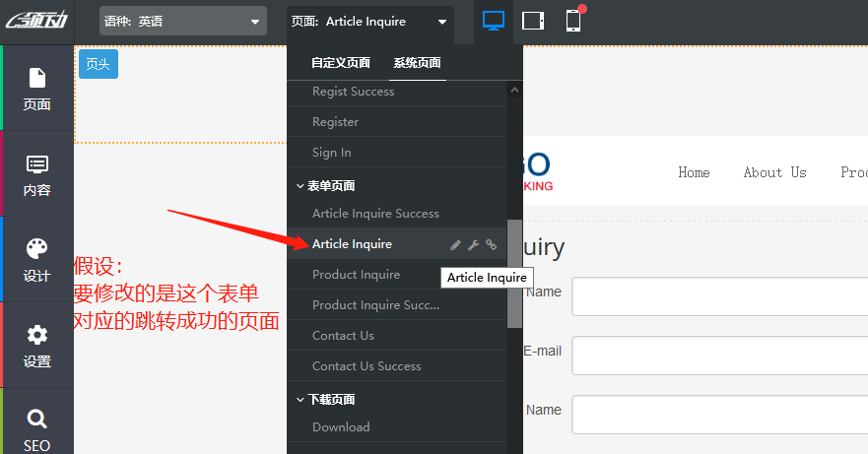Open the 页面 section in sidebar

coord(37,89)
